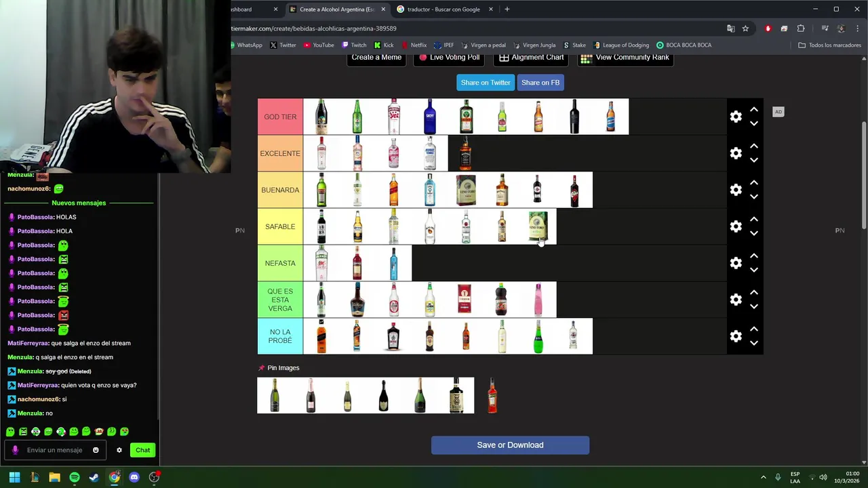
Task: Switch to the traductor Google search tab
Action: 443,9
